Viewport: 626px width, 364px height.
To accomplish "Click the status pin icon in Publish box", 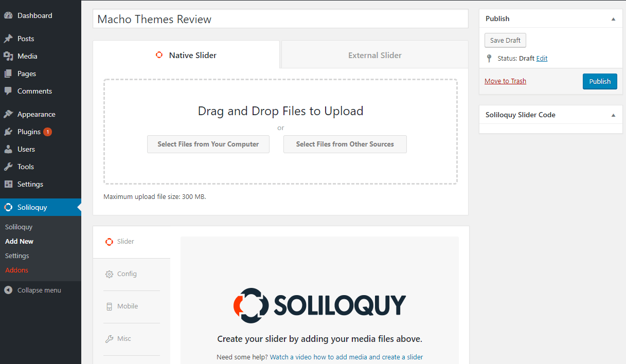I will point(489,59).
